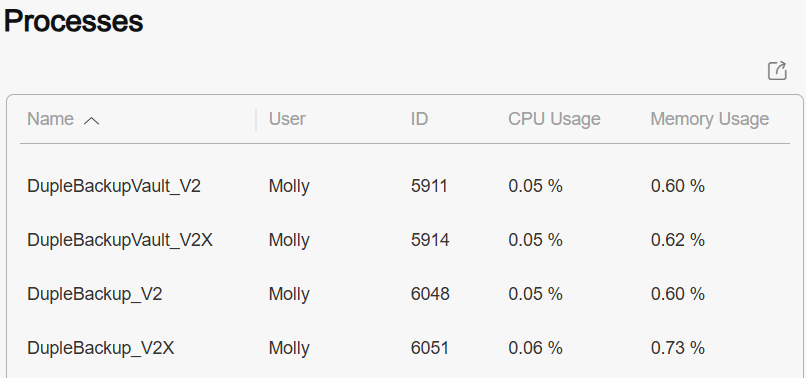Click the 0.62 % memory usage value
806x378 pixels.
677,240
